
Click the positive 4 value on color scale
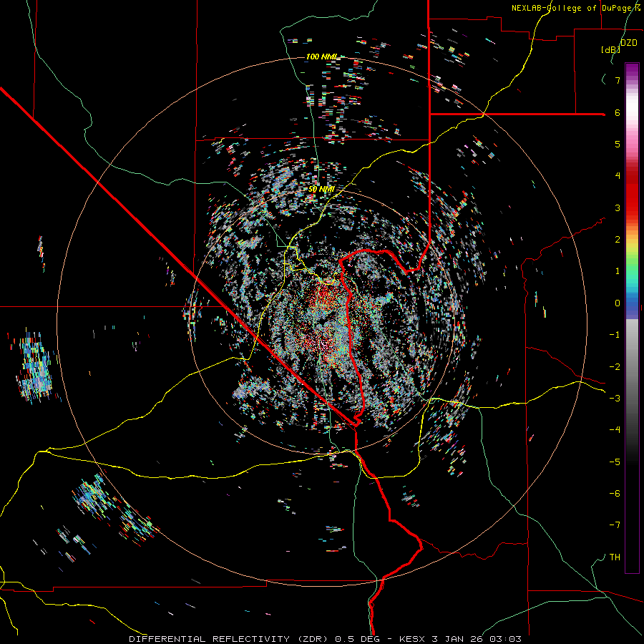pyautogui.click(x=618, y=176)
